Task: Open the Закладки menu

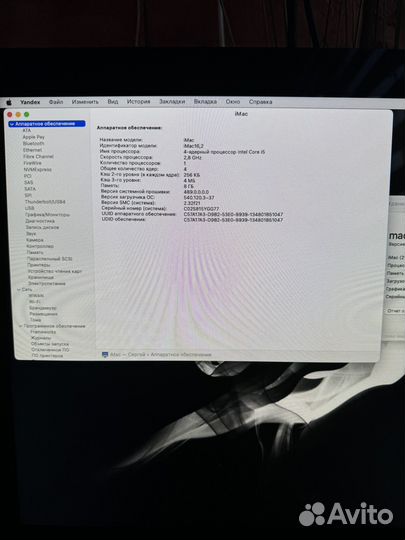Action: [x=172, y=102]
